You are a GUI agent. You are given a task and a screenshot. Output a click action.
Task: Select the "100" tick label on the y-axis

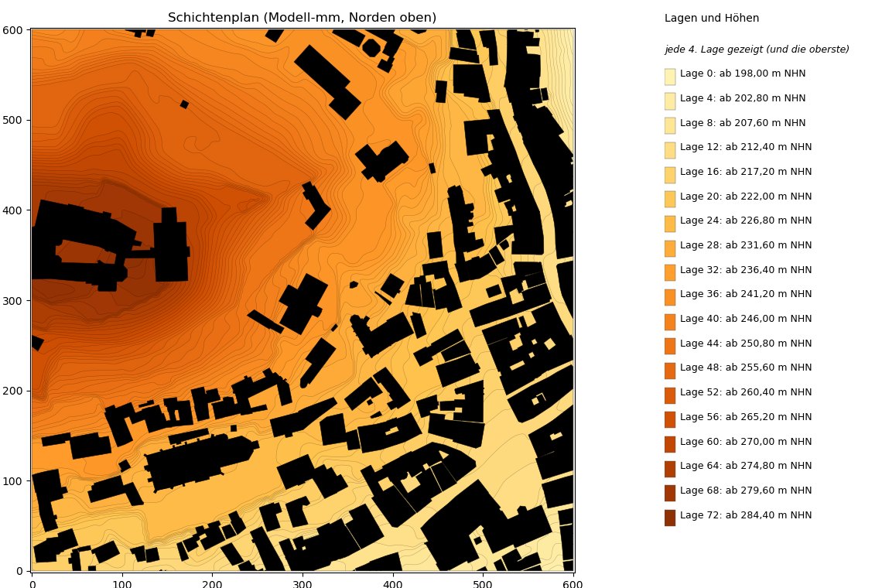[12, 481]
